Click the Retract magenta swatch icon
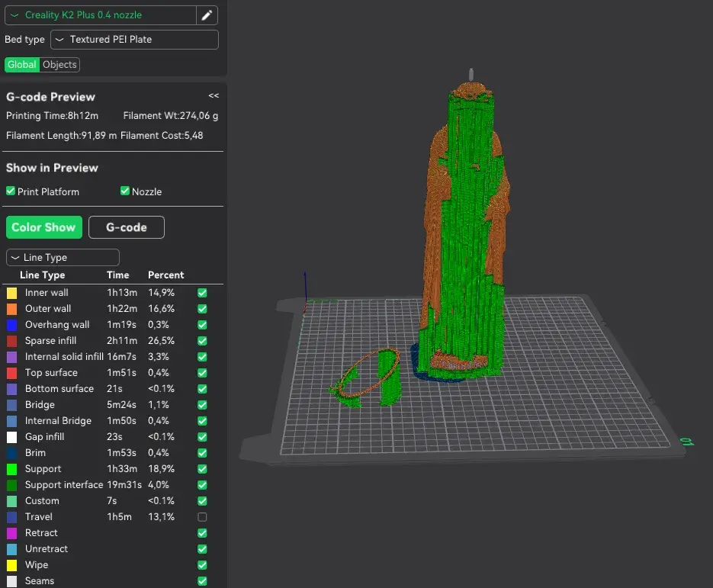The height and width of the screenshot is (588, 713). tap(12, 533)
